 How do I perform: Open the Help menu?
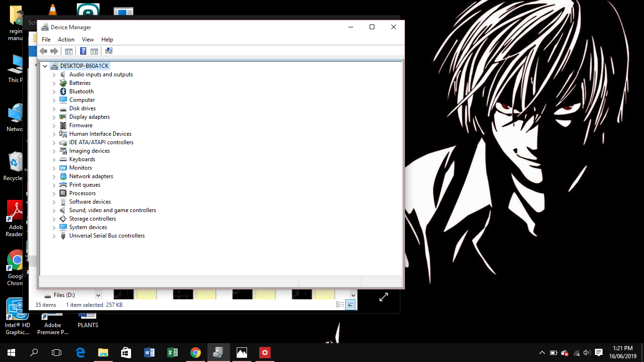point(107,40)
